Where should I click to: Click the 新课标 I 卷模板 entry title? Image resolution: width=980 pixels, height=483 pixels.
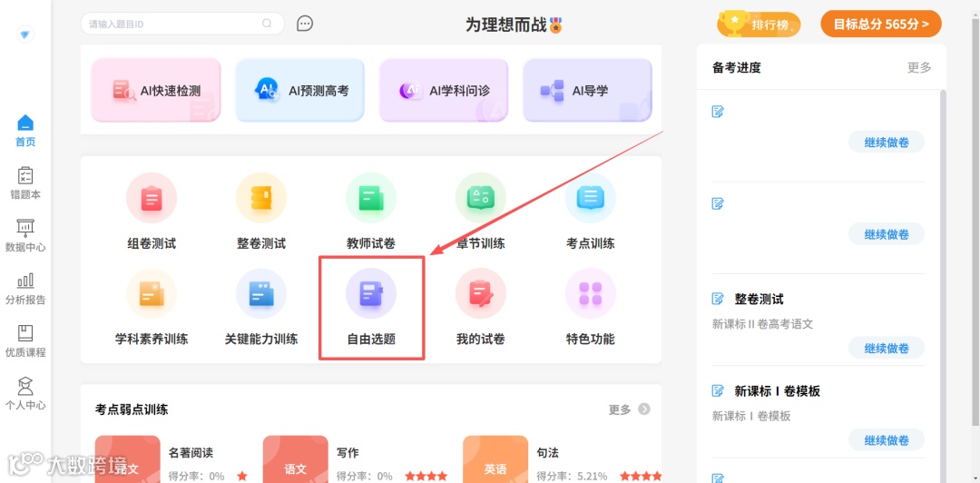(777, 391)
